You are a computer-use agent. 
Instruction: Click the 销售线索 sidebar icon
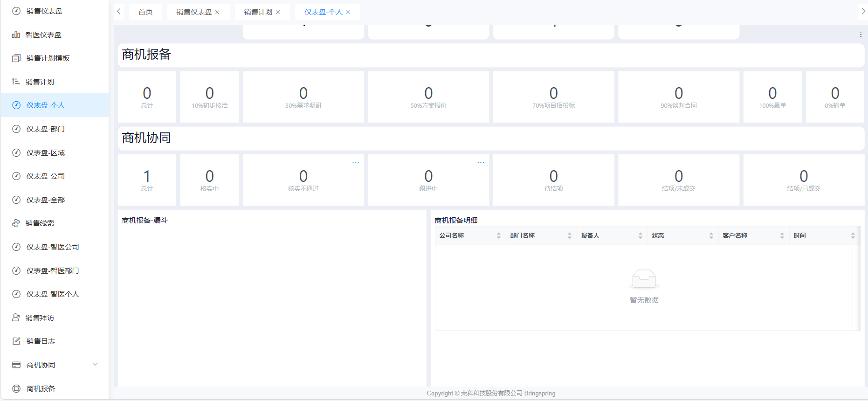tap(16, 223)
